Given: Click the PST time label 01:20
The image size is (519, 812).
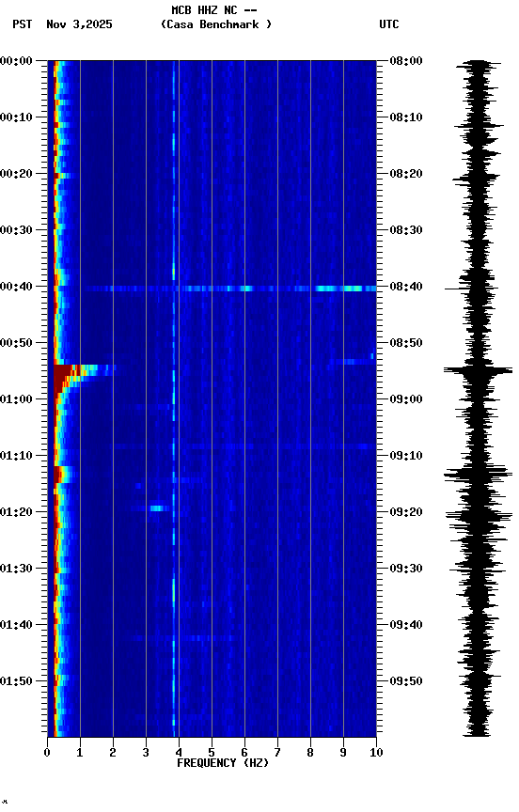Looking at the screenshot, I should click(16, 512).
